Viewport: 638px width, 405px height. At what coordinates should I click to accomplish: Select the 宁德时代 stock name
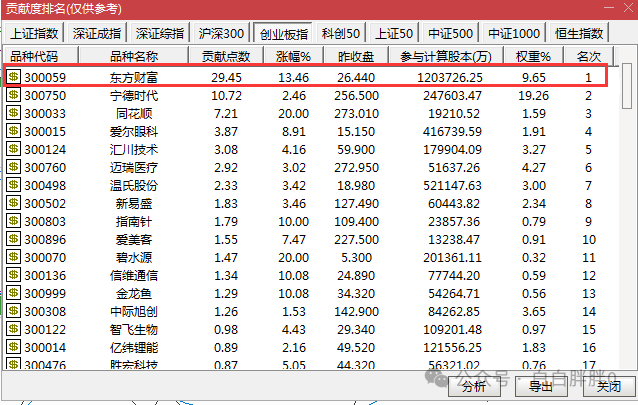(x=133, y=96)
